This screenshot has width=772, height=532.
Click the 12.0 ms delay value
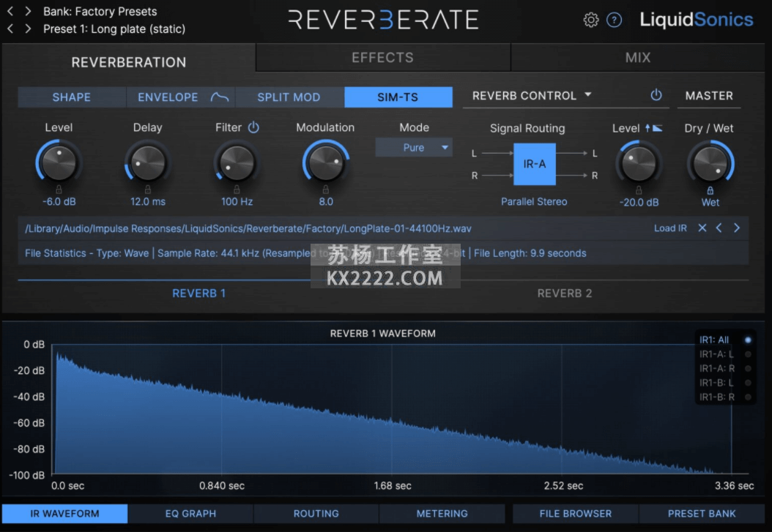148,201
